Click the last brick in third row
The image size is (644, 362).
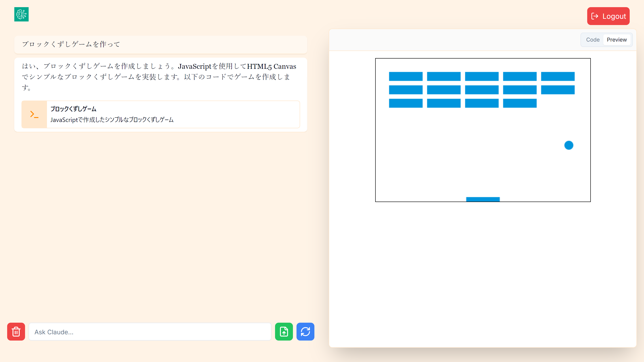519,103
